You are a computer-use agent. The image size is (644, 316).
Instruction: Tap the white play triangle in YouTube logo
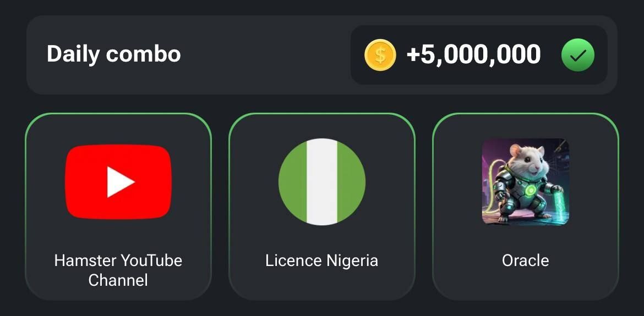point(120,181)
